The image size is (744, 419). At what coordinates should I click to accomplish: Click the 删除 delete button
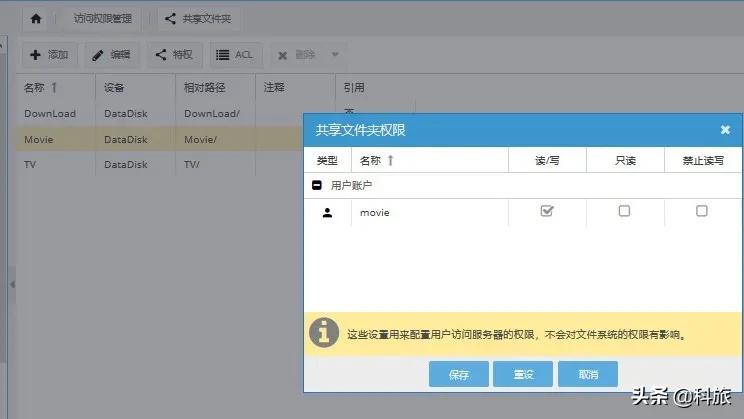coord(297,55)
